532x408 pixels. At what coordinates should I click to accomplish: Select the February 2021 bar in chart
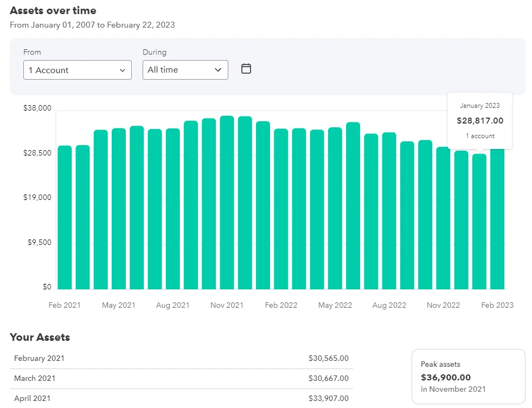[65, 217]
